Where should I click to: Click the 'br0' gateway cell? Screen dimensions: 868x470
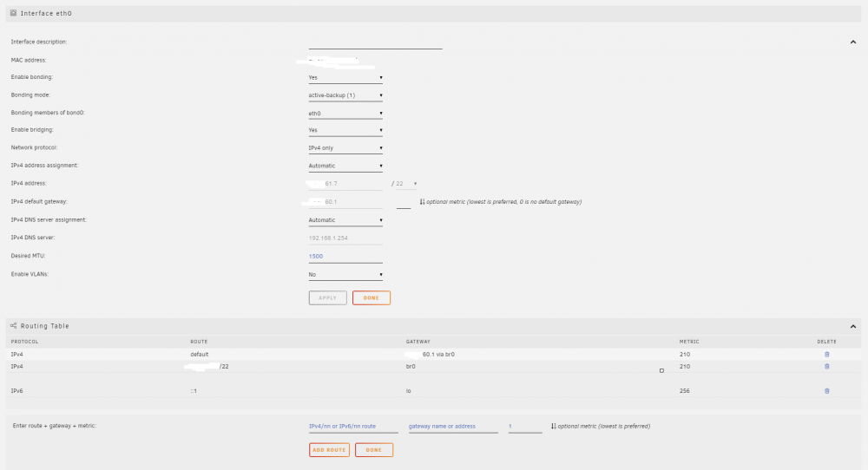point(411,367)
